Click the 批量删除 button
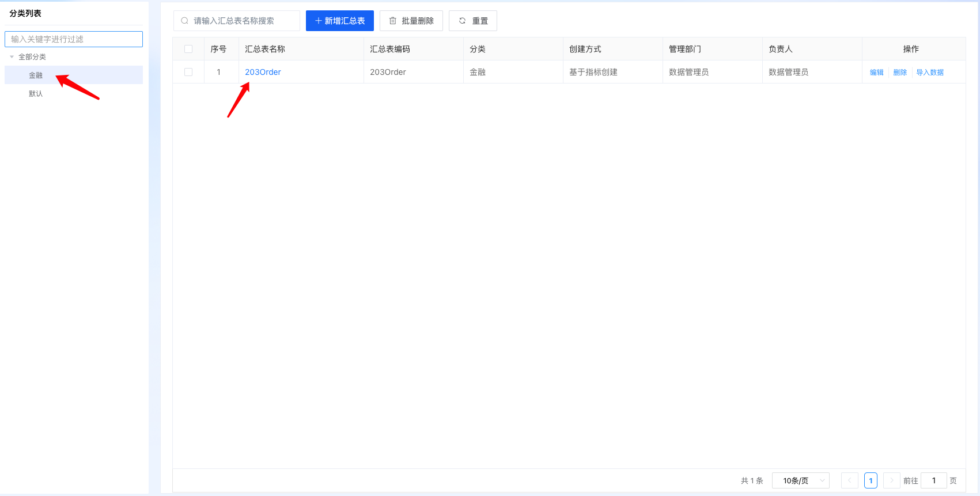Screen dimensions: 980x496 [411, 21]
